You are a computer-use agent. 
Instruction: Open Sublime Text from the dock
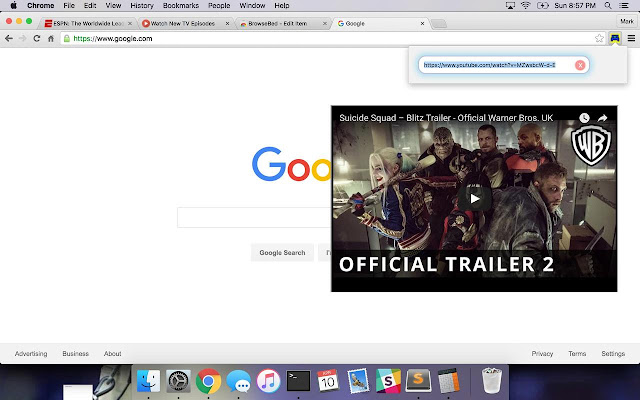pyautogui.click(x=418, y=380)
